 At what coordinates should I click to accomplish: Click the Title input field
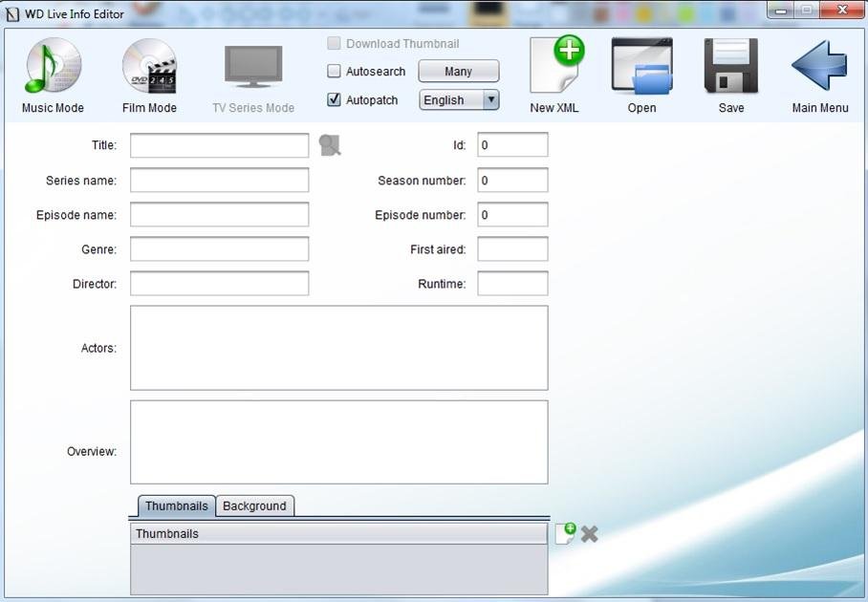click(219, 145)
